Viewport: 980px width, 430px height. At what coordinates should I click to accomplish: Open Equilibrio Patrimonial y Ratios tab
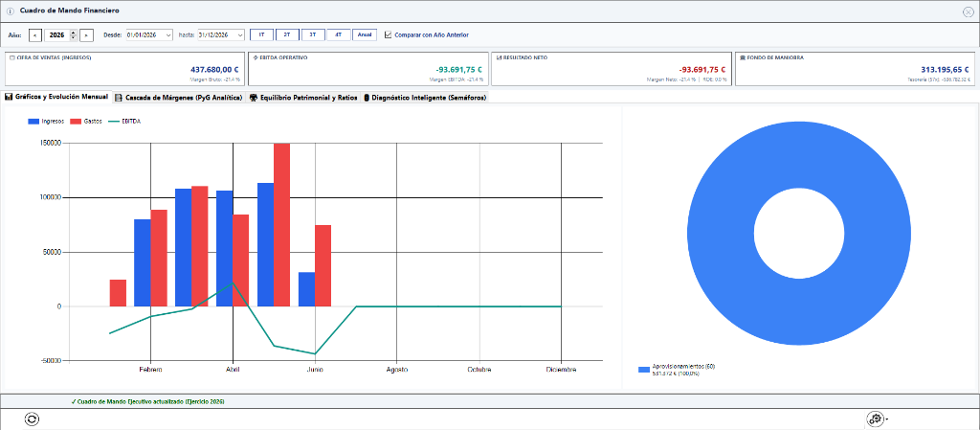coord(302,98)
